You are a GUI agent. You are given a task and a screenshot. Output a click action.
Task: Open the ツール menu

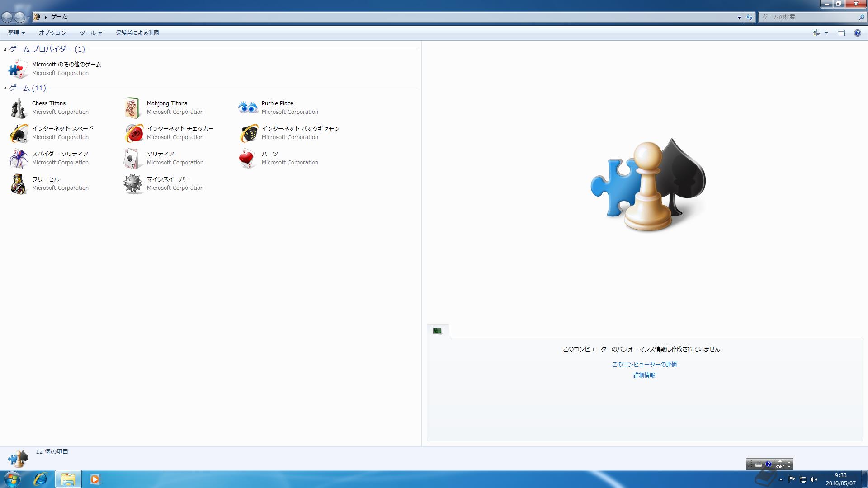click(x=90, y=33)
